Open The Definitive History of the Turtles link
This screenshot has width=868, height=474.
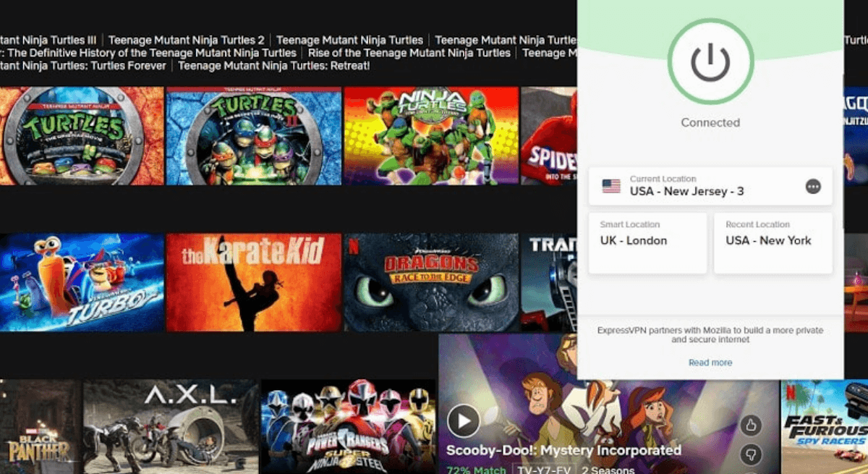pos(148,53)
